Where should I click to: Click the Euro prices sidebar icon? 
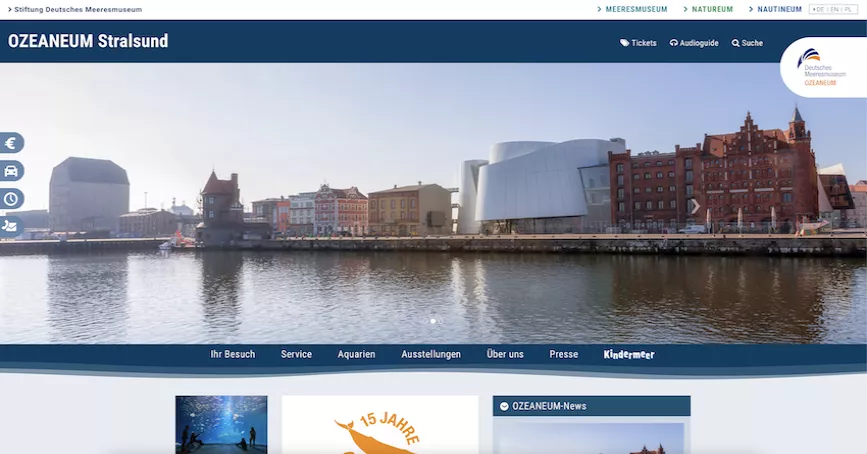(10, 143)
